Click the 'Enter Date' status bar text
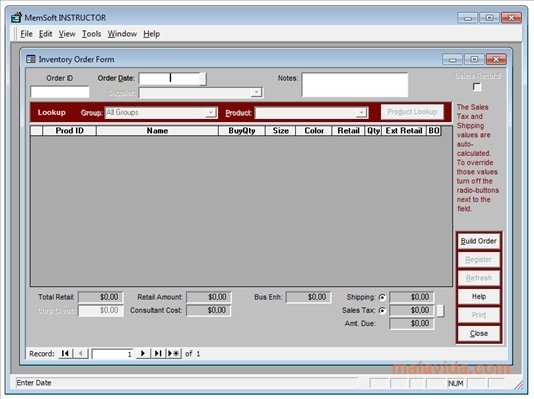Image resolution: width=534 pixels, height=399 pixels. [x=34, y=383]
